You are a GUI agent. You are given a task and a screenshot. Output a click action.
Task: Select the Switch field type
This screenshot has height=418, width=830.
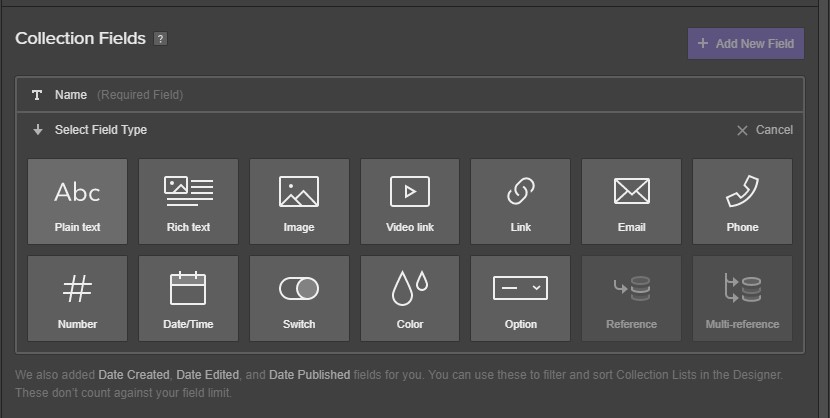pos(299,298)
